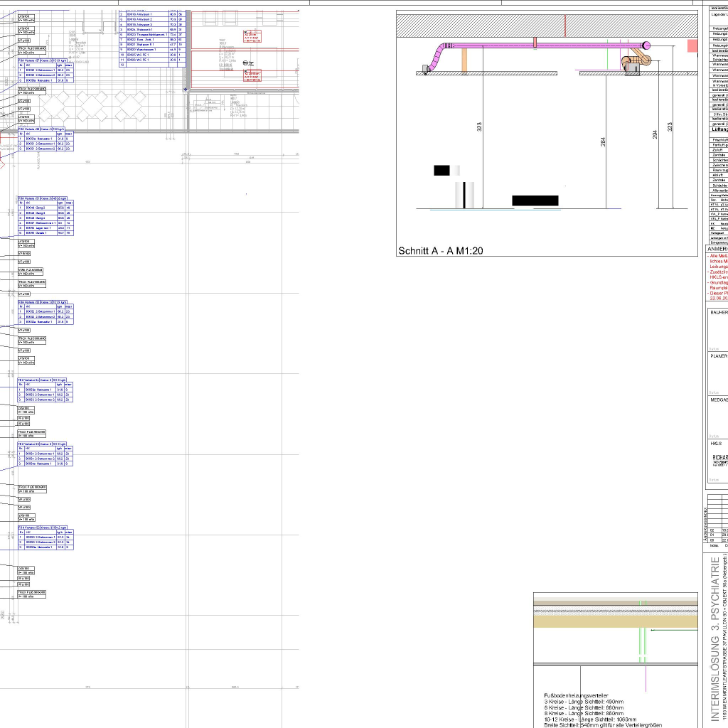Select the yellow insulation layer in the floor detail
The height and width of the screenshot is (728, 728).
(x=616, y=621)
